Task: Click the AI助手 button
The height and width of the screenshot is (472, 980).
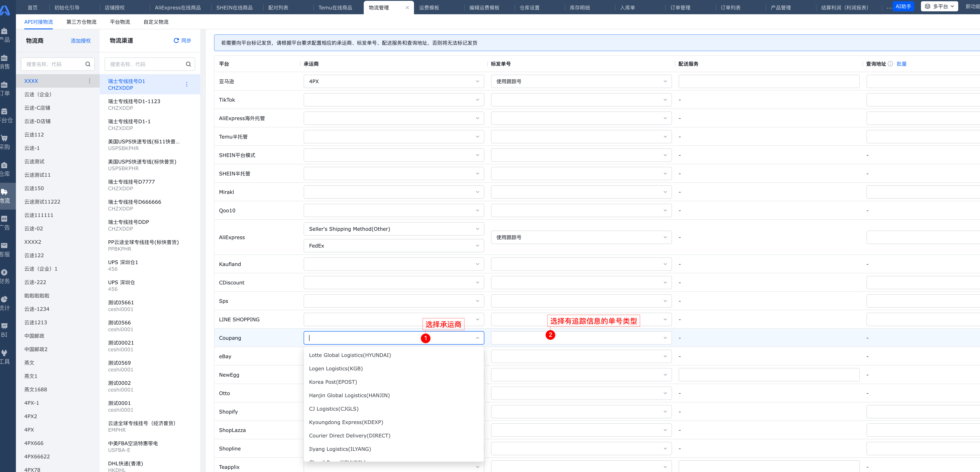Action: coord(903,6)
